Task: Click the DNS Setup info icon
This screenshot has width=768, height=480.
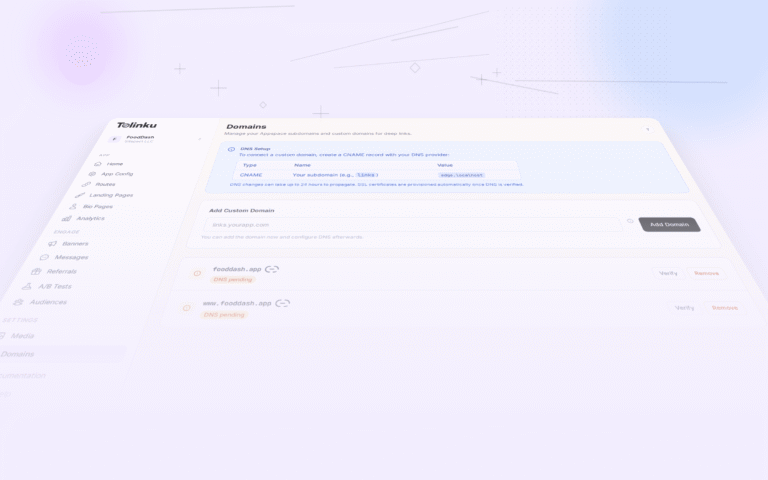Action: pyautogui.click(x=231, y=149)
